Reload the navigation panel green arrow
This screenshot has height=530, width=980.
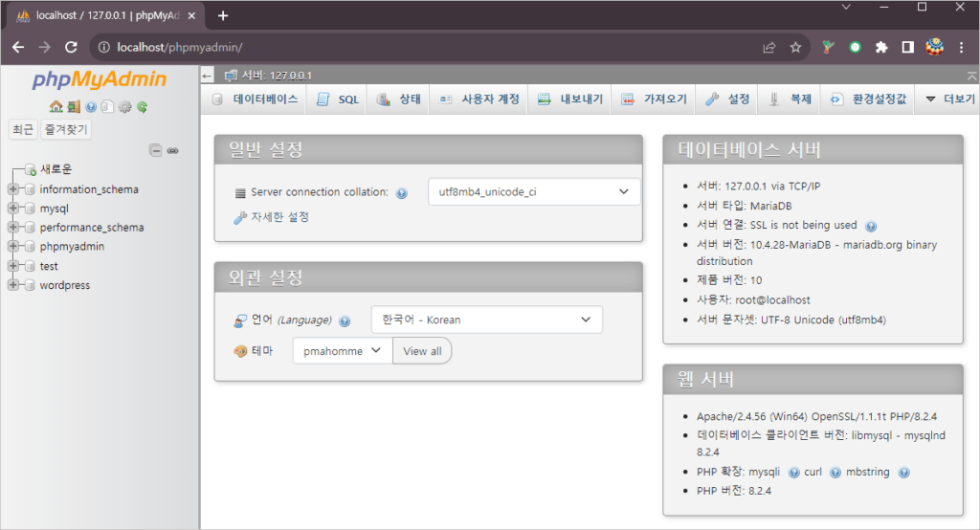(143, 107)
